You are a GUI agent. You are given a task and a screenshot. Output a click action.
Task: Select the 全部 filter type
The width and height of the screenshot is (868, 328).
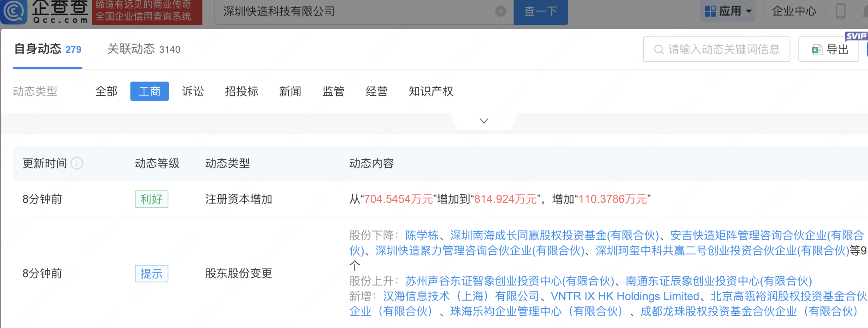106,91
